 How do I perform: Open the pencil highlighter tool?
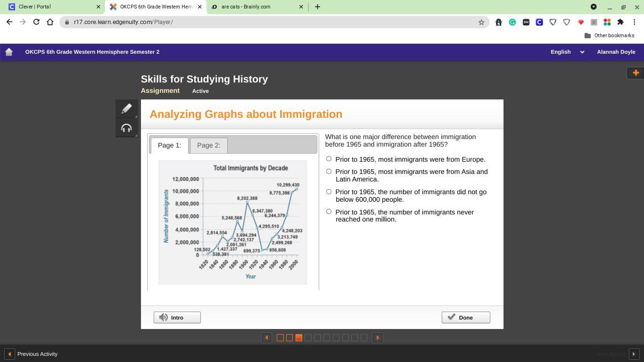pos(126,109)
